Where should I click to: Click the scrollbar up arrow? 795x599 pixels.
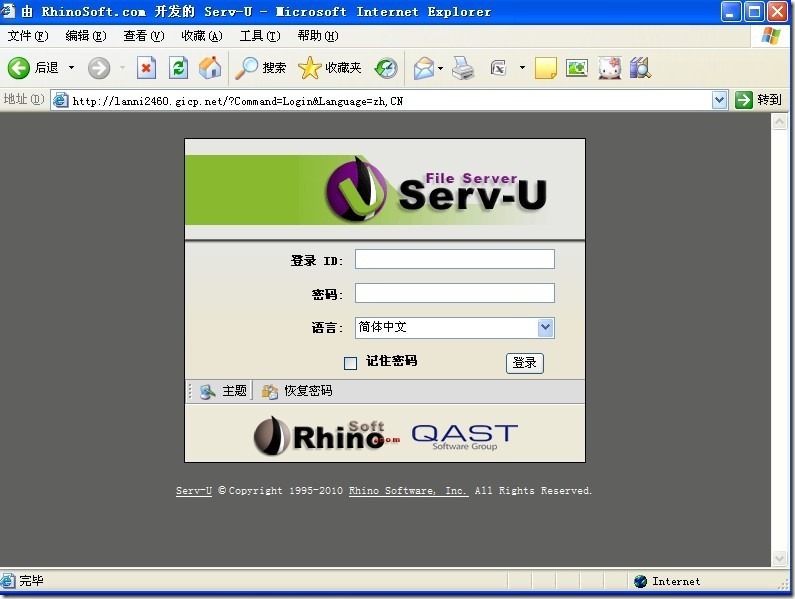tap(779, 122)
